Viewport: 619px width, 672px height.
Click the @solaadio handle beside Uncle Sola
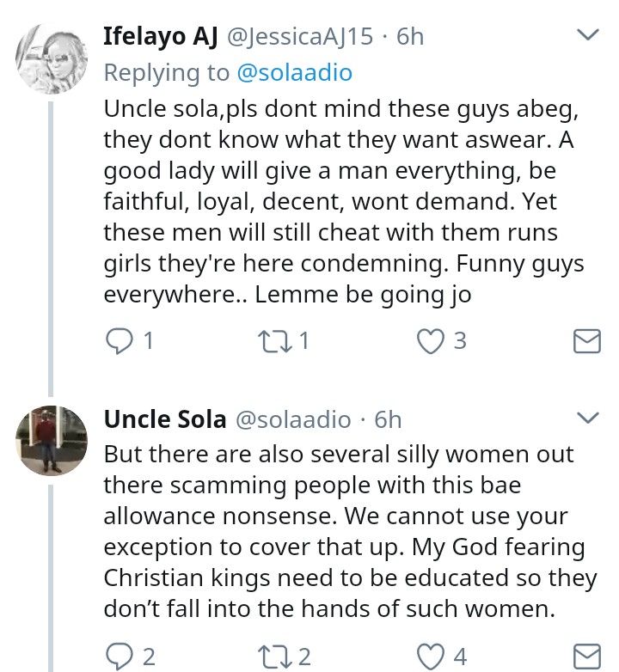pos(293,419)
